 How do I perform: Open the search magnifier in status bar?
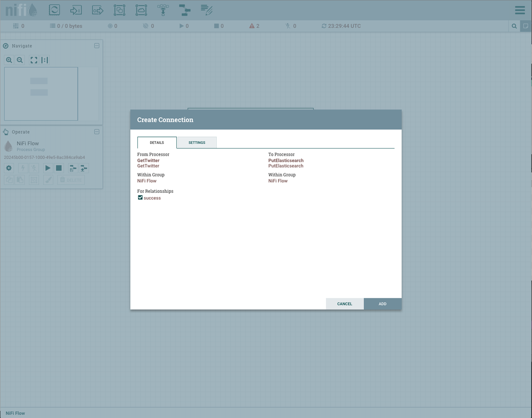point(514,26)
